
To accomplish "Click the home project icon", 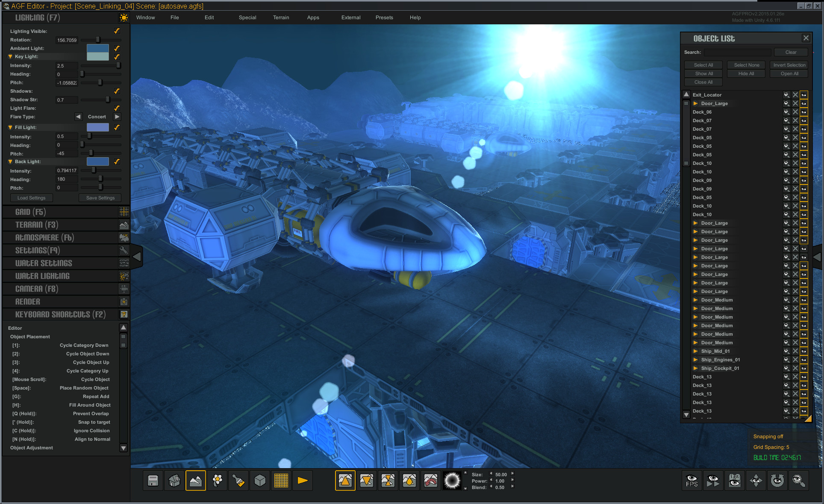I will click(174, 481).
